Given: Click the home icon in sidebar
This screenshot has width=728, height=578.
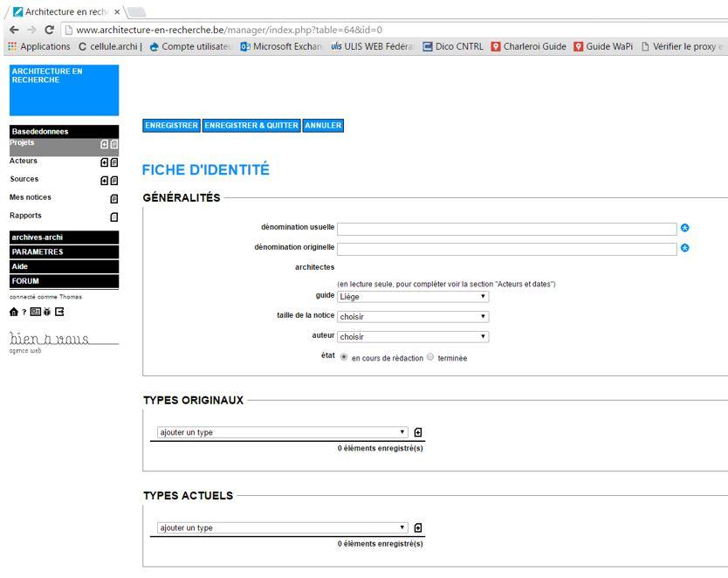Looking at the screenshot, I should click(13, 312).
